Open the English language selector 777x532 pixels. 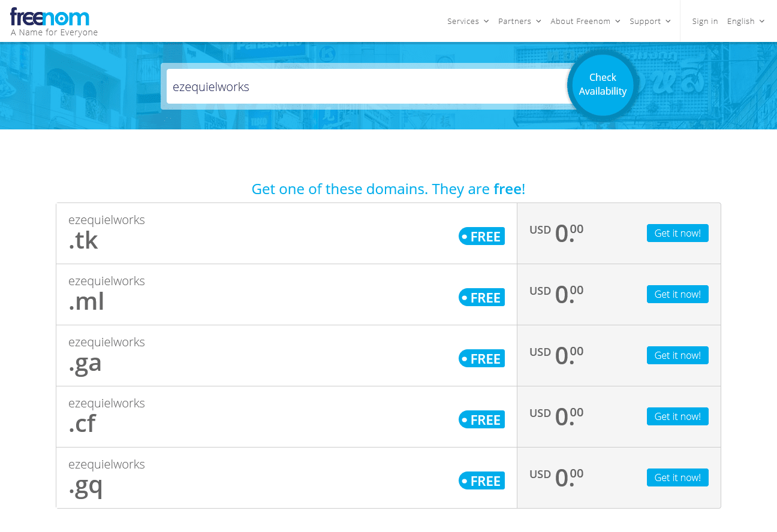pos(746,21)
